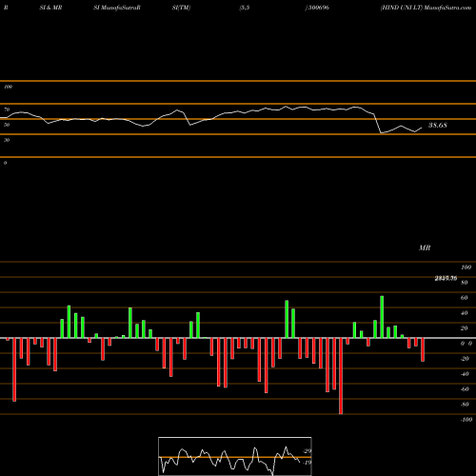
Task: Click the RSI 30 level axis label
Action: pos(7,140)
